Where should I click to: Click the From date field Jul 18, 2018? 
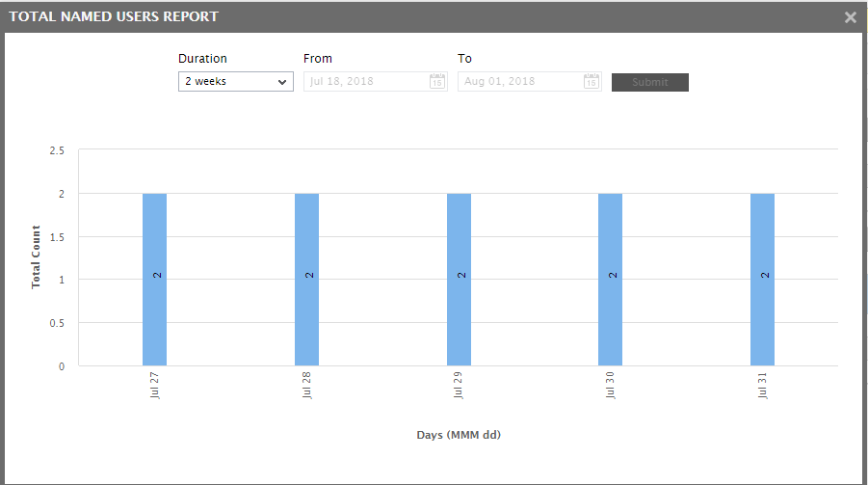(376, 82)
